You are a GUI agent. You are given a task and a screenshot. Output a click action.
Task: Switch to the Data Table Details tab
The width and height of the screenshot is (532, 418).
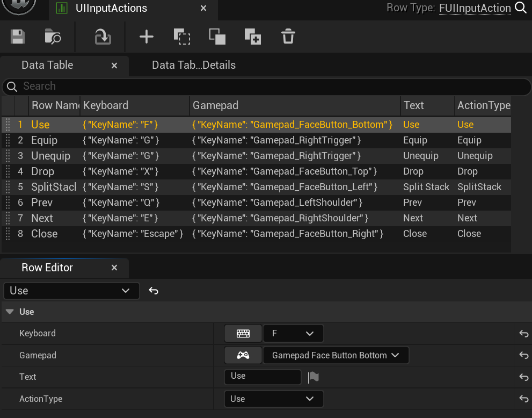pyautogui.click(x=193, y=65)
